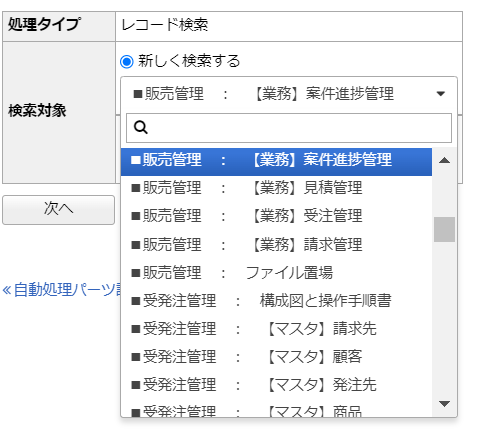Open the 検索対象 dropdown showing 案件進捗管理
The height and width of the screenshot is (430, 483).
pyautogui.click(x=289, y=94)
